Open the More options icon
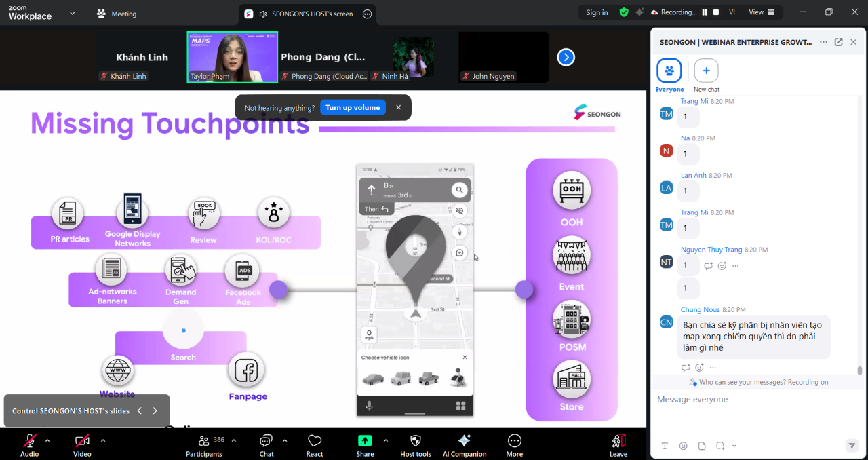Screen dimensions: 868x460 pos(515,441)
